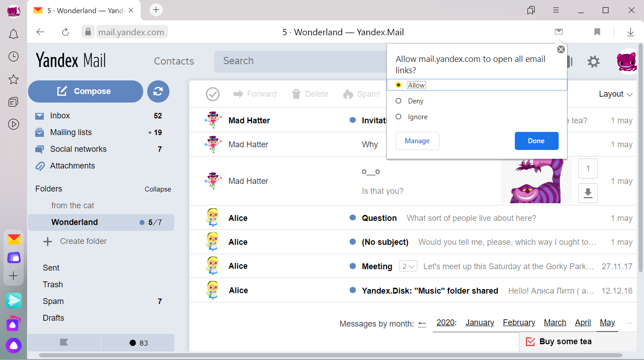Open browser hamburger menu

point(556,10)
